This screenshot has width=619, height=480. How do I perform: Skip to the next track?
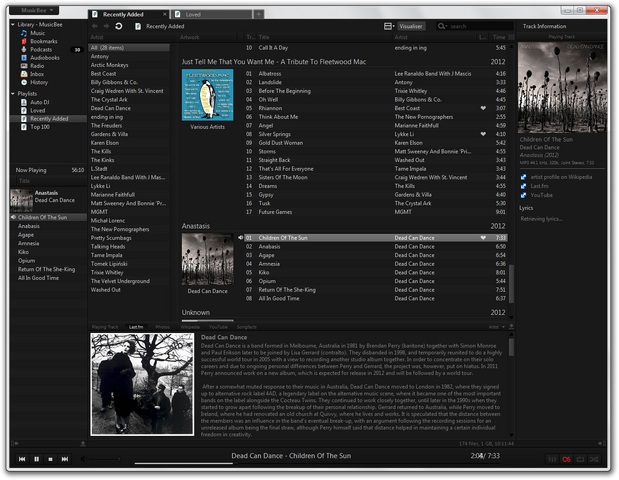coord(65,459)
